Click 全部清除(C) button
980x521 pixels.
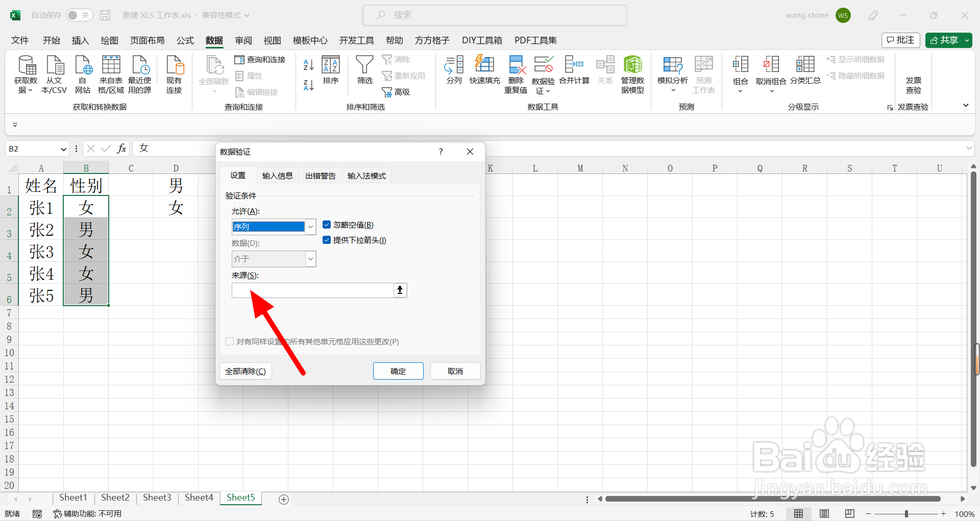246,371
